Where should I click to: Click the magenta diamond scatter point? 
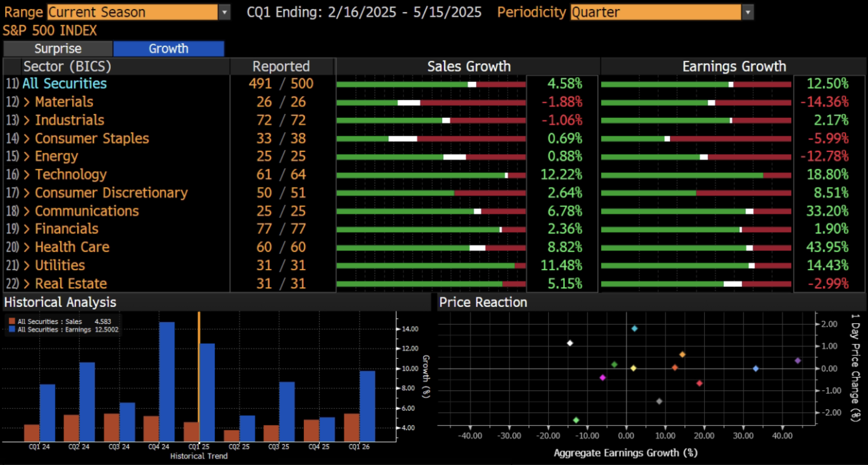tap(602, 377)
